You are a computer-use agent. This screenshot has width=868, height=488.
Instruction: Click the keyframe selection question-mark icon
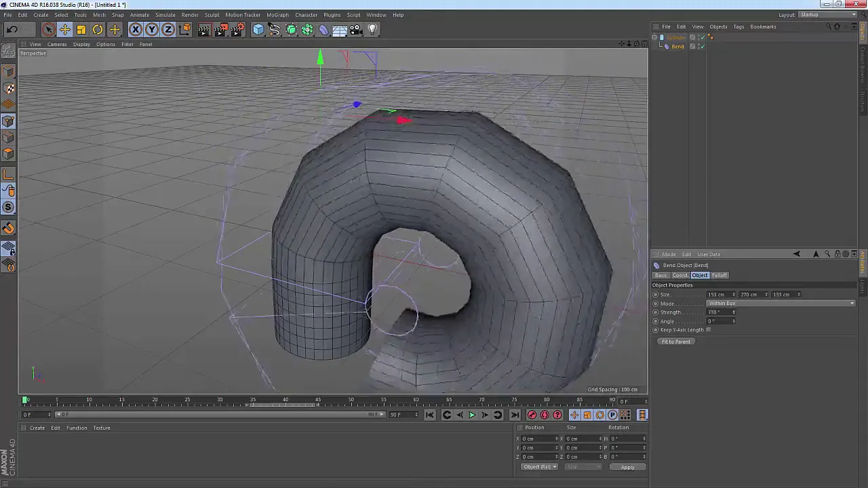557,415
